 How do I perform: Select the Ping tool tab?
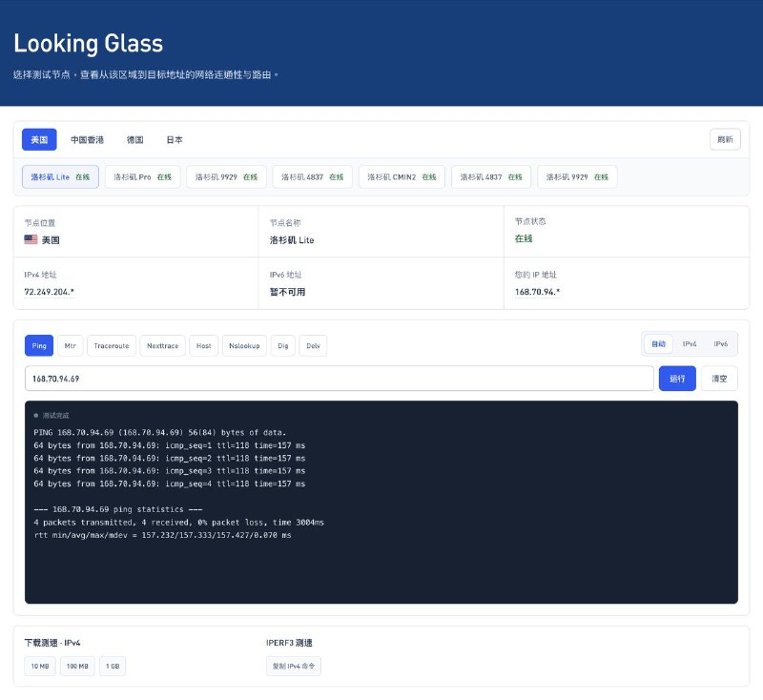point(39,346)
